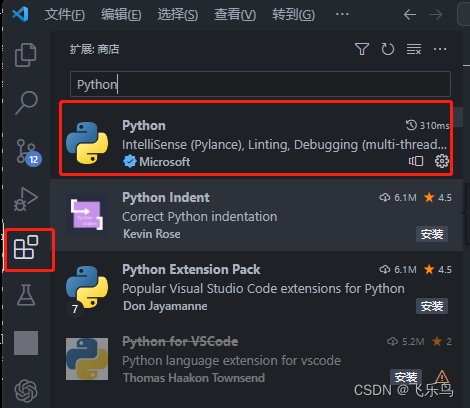The image size is (470, 408).
Task: Expand menu bar overflow ellipsis
Action: (342, 14)
